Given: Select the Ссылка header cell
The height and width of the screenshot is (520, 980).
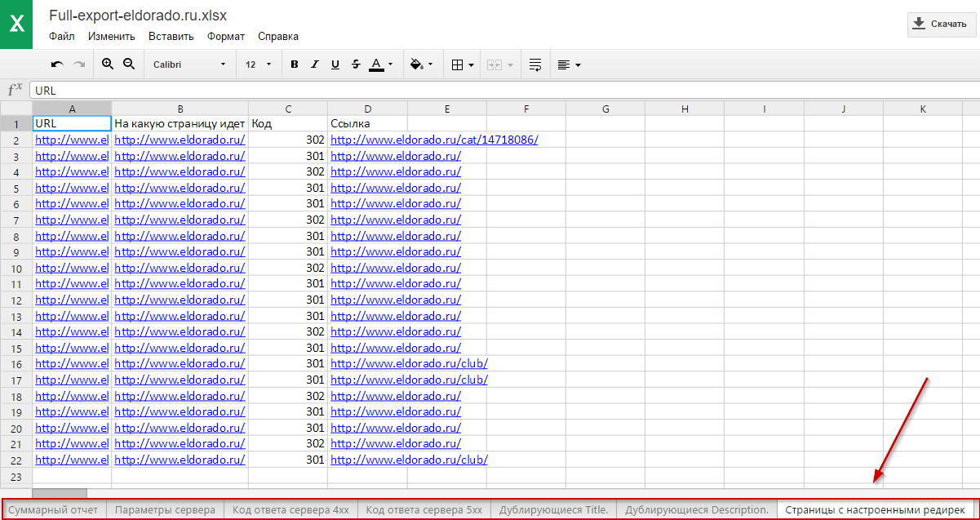Looking at the screenshot, I should pos(367,123).
